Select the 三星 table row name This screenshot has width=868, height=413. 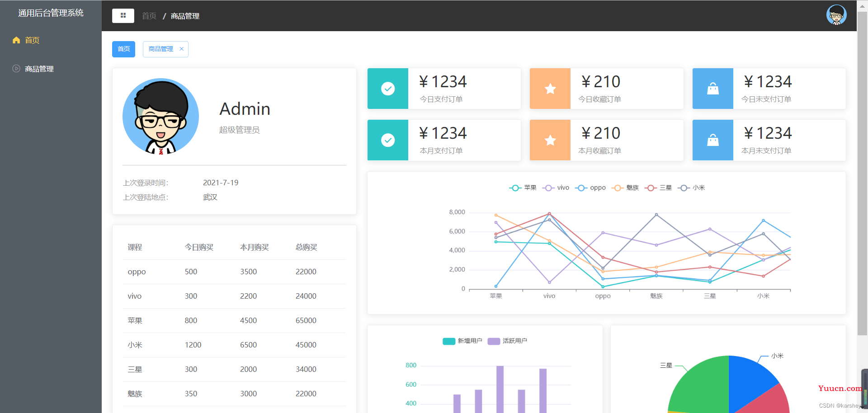coord(135,369)
